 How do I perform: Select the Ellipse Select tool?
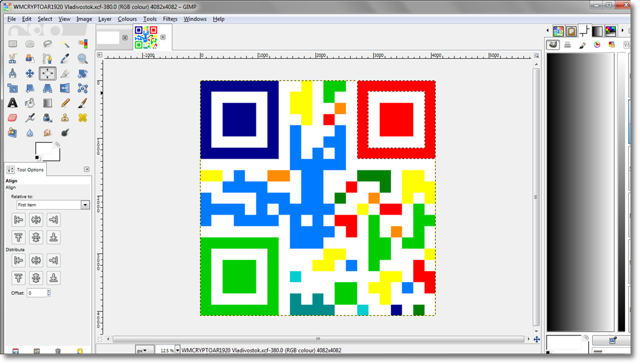tap(30, 44)
